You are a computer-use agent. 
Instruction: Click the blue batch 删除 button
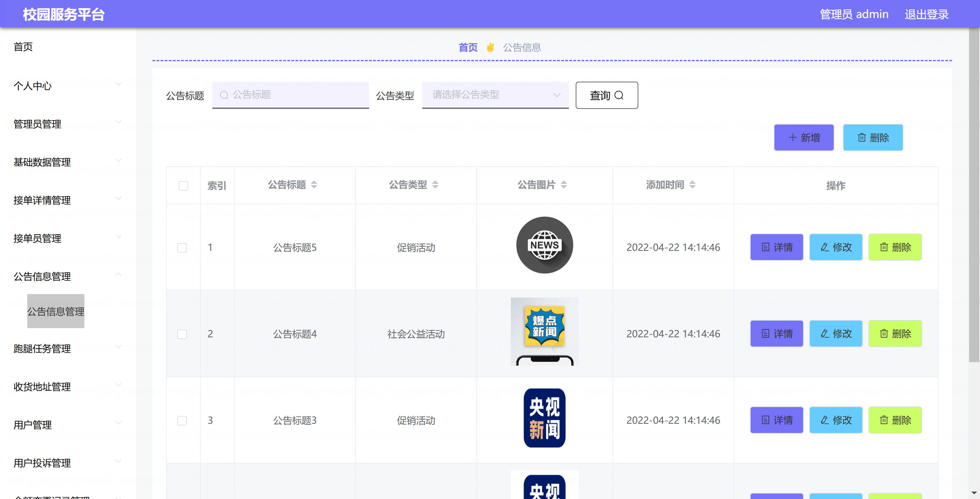point(873,138)
